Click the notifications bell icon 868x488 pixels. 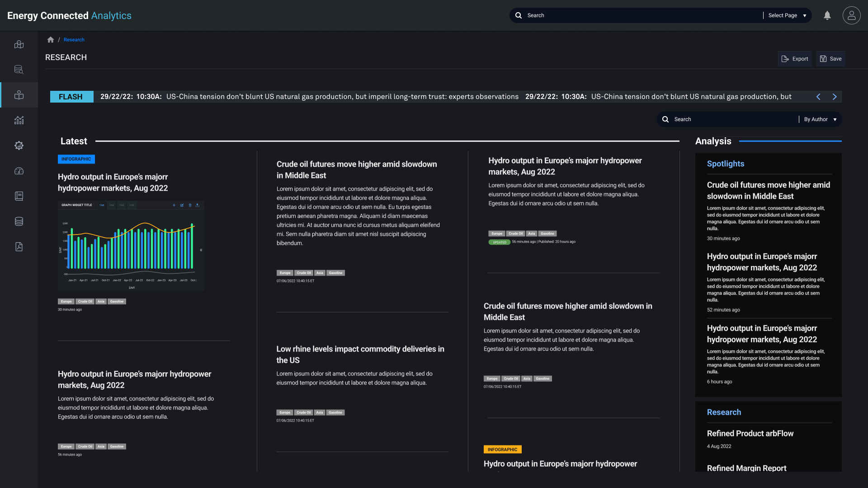[x=827, y=15]
